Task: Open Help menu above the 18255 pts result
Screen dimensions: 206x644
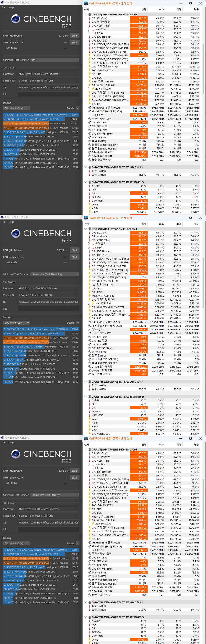Action: 11,442
